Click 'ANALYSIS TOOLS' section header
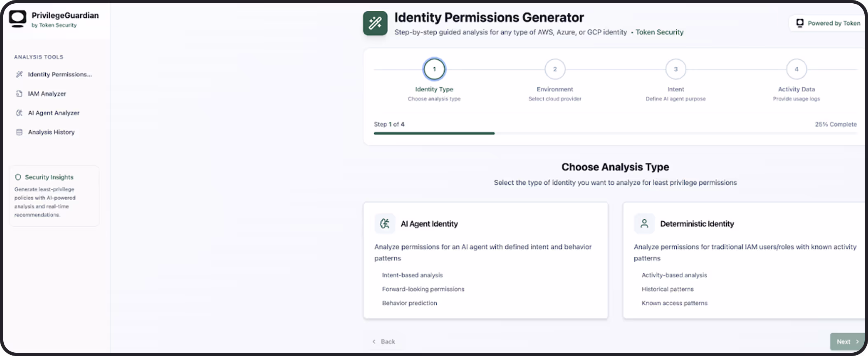 click(x=38, y=57)
